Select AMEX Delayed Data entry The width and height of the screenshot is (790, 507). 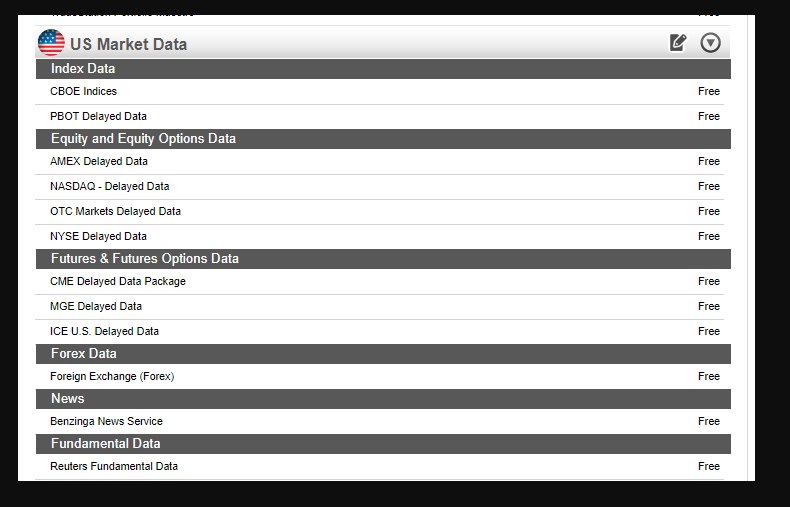pos(380,161)
